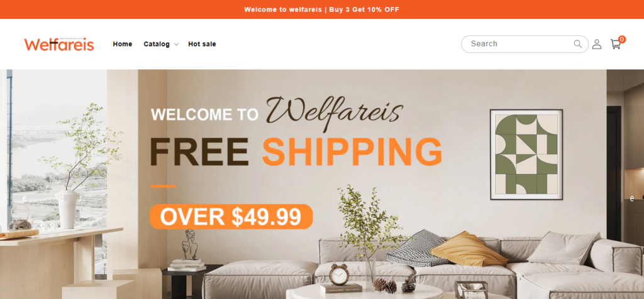The height and width of the screenshot is (299, 644).
Task: Open the shopping cart icon
Action: click(x=615, y=44)
